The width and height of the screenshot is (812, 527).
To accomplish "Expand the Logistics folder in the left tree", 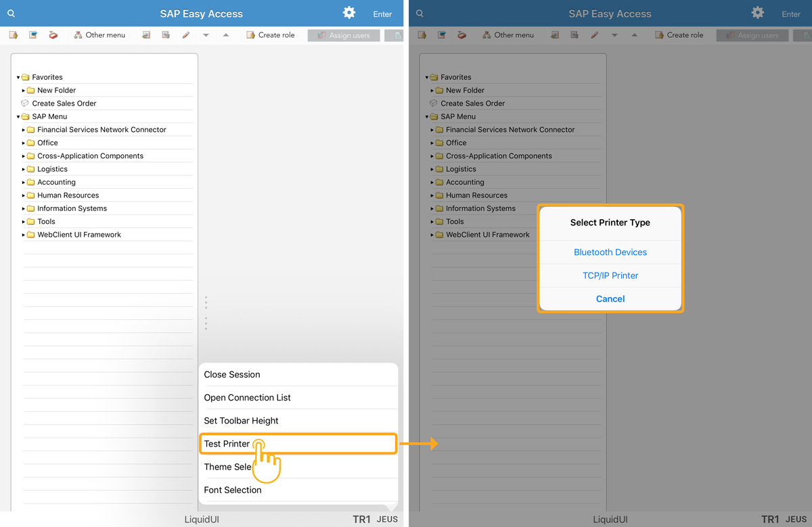I will pos(24,169).
